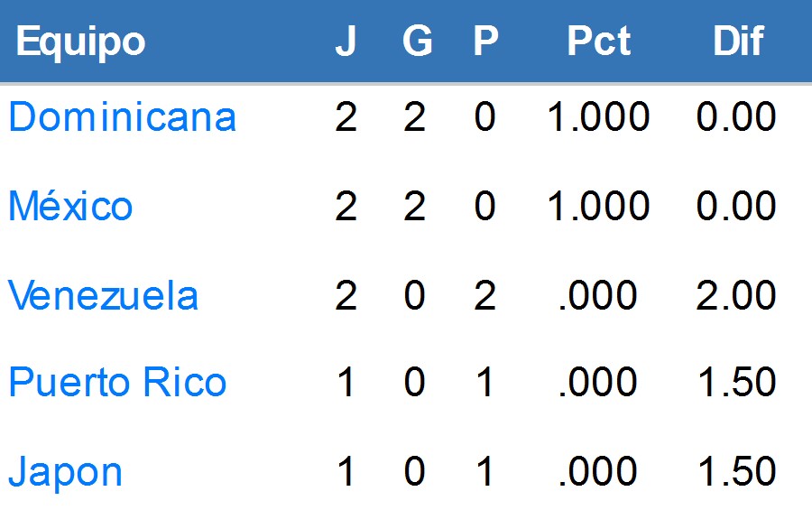
Task: Select Puerto Rico's 1.50 Dif value
Action: pyautogui.click(x=736, y=383)
